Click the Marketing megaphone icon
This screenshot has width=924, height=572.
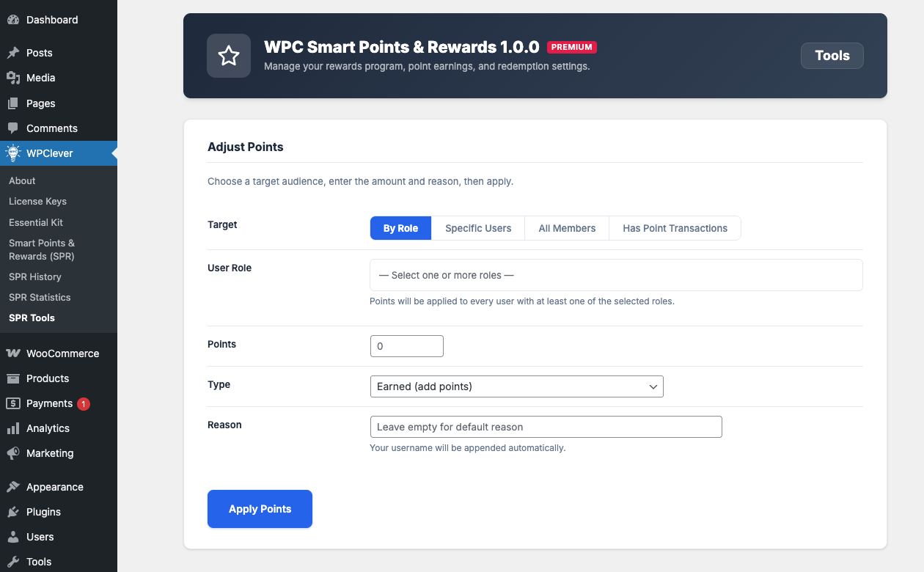tap(13, 453)
